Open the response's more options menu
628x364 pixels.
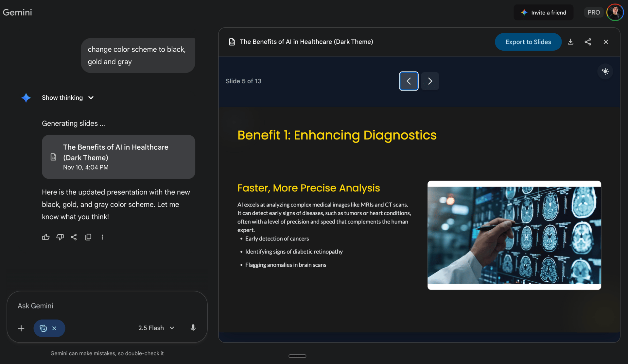102,237
